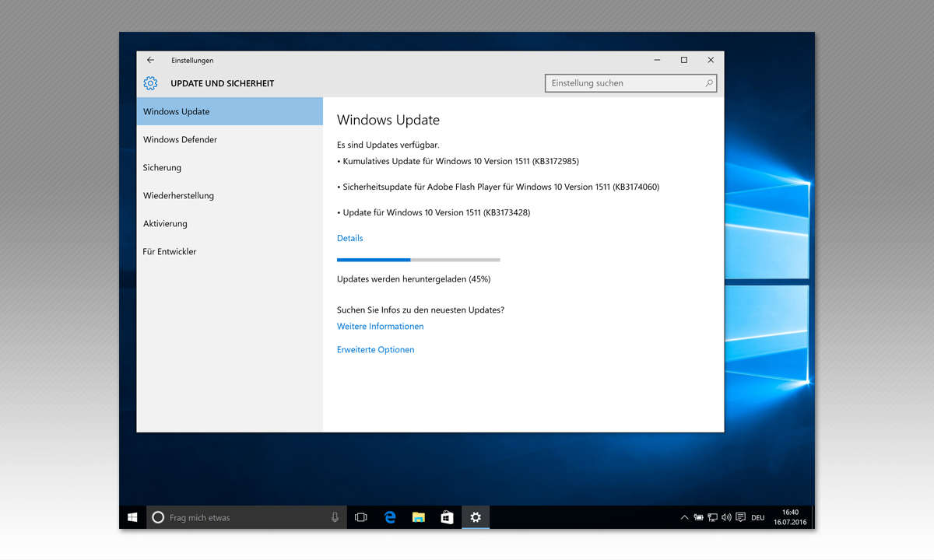Open Windows Defender in the sidebar
The image size is (934, 560).
coord(230,139)
